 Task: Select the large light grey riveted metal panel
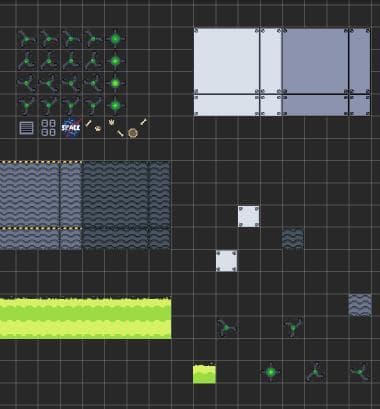coord(226,61)
